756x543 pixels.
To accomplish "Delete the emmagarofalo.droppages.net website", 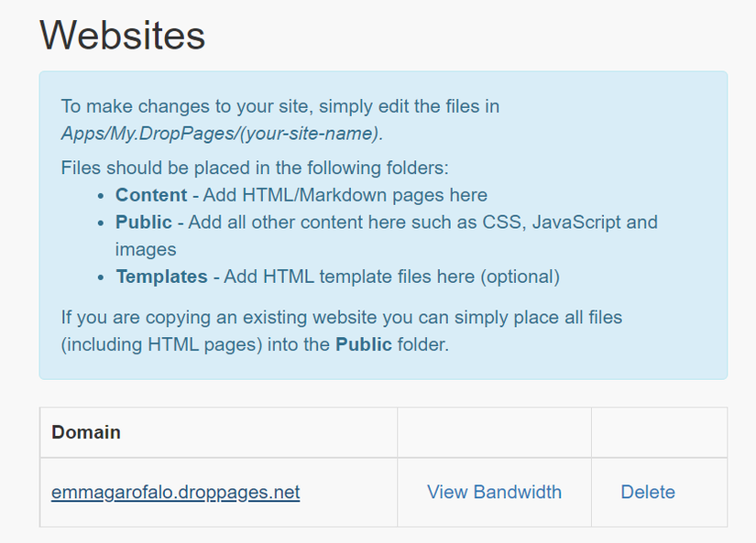I will coord(648,493).
